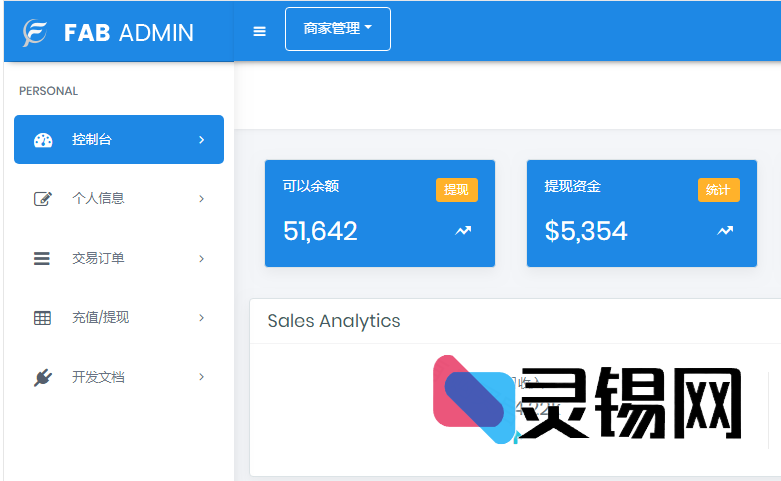Click the FAB ADMIN brand title
781x481 pixels.
tap(128, 33)
